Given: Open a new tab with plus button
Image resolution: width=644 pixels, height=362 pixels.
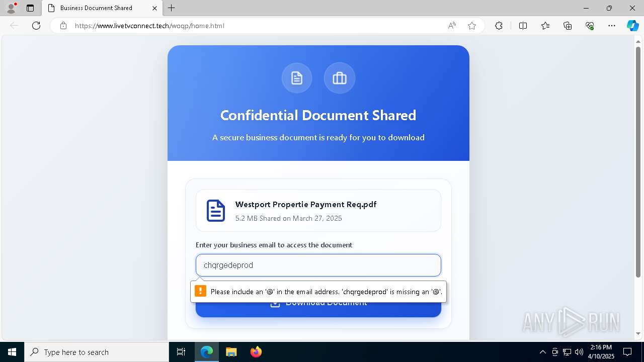Looking at the screenshot, I should tap(172, 8).
